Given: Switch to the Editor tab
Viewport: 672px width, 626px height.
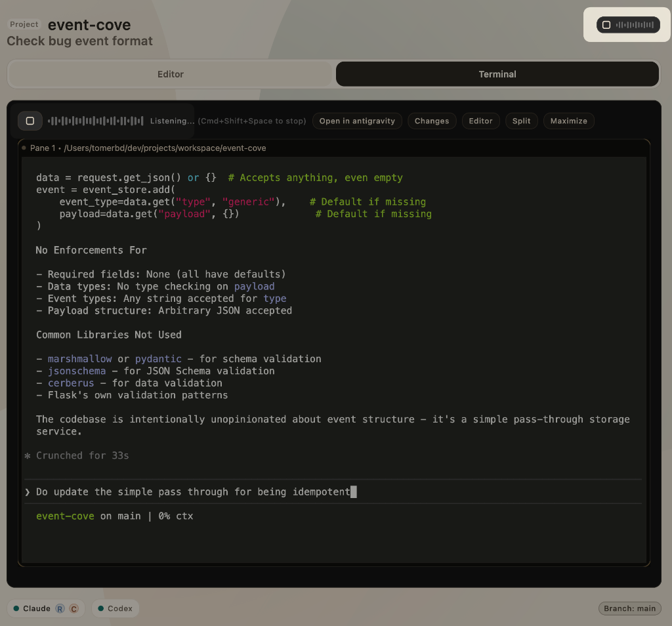Looking at the screenshot, I should click(171, 74).
